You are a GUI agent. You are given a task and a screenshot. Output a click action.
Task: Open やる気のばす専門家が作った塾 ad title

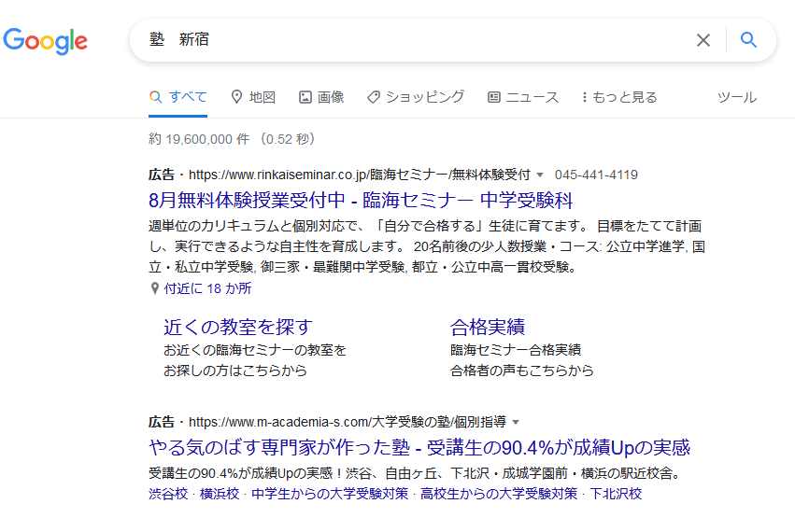(419, 447)
